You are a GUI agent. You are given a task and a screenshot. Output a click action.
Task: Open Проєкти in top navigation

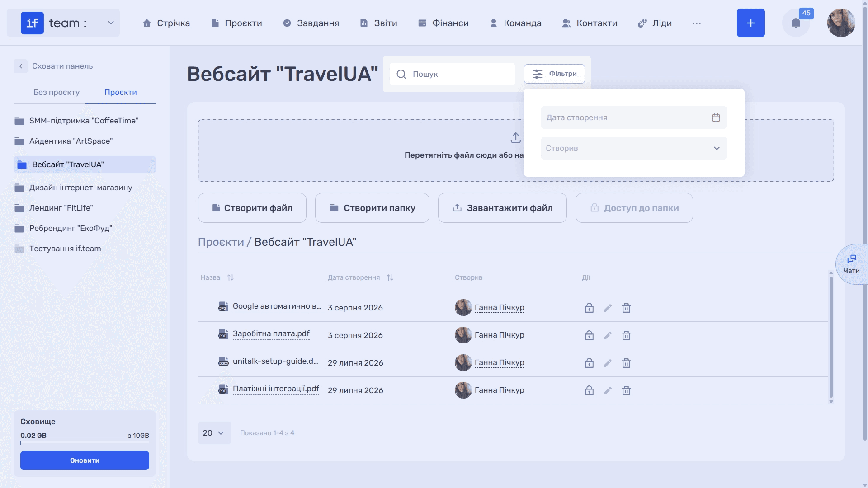[x=236, y=23]
